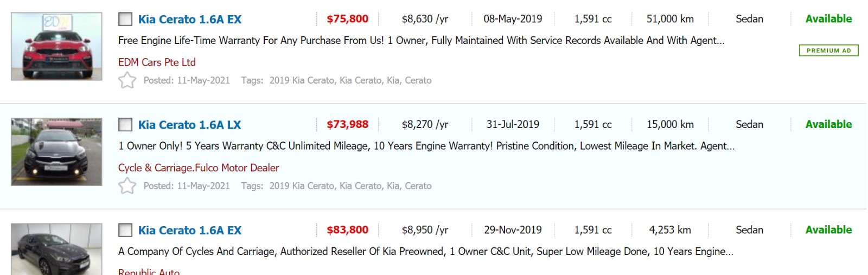Click the '2019 Kia Cerato' tag in first listing

coord(302,80)
